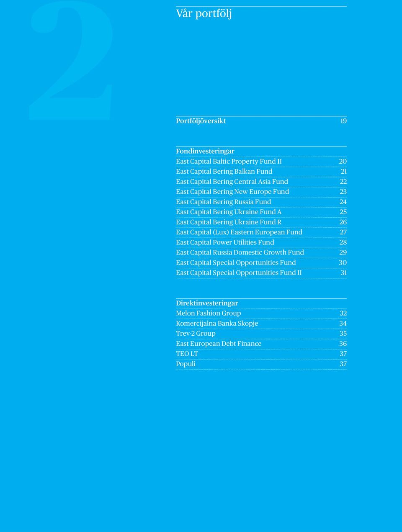Select the 'Fondinvesteringar' section heading
The width and height of the screenshot is (402, 532).
pos(205,151)
